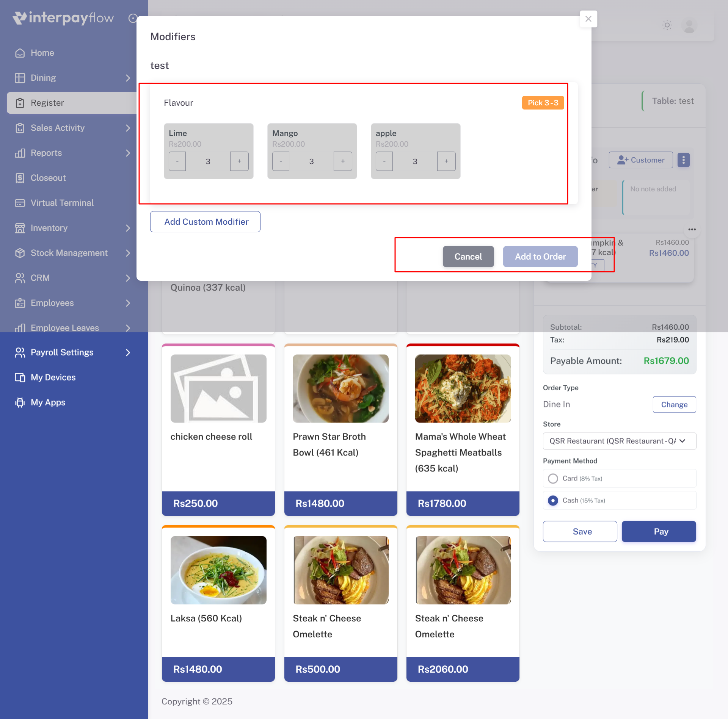Open Home in the sidebar
This screenshot has width=728, height=720.
[72, 53]
